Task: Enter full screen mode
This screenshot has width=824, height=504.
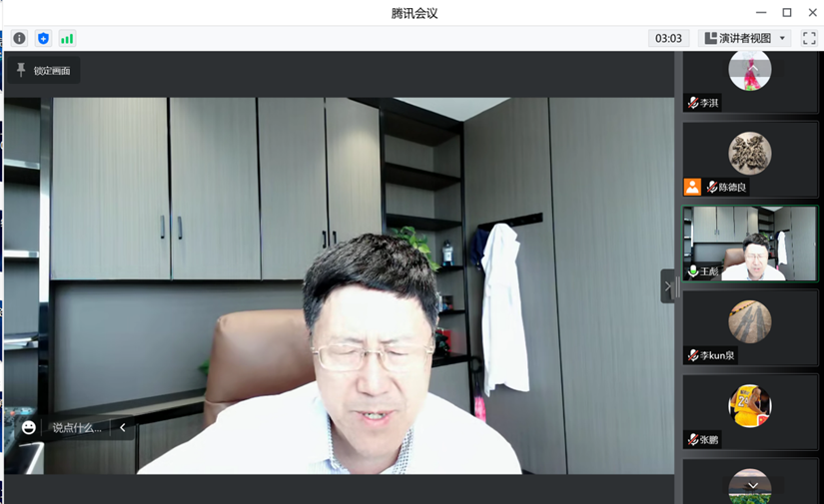Action: tap(809, 39)
